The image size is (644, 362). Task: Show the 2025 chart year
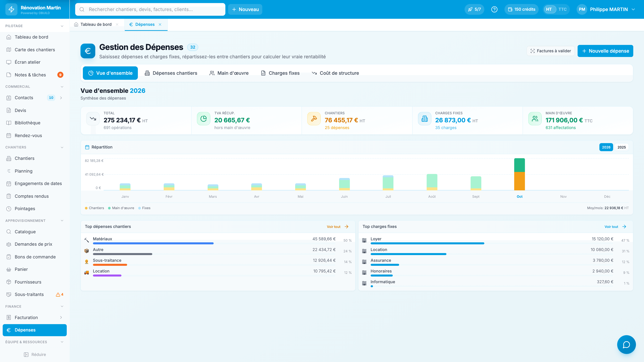(x=622, y=147)
